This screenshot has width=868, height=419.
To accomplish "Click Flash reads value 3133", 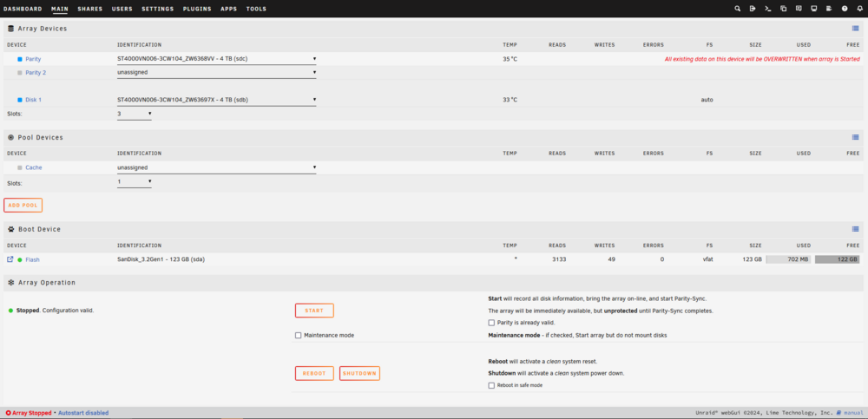I will point(559,259).
